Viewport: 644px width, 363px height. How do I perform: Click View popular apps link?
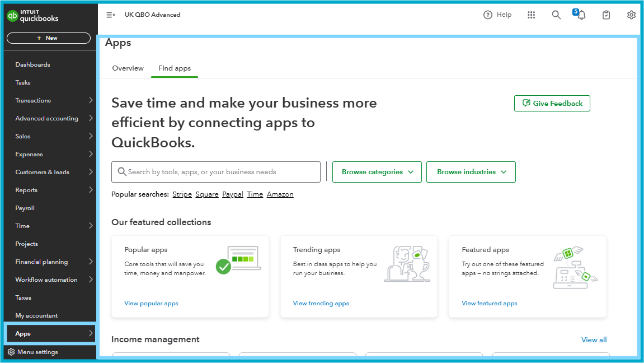151,304
